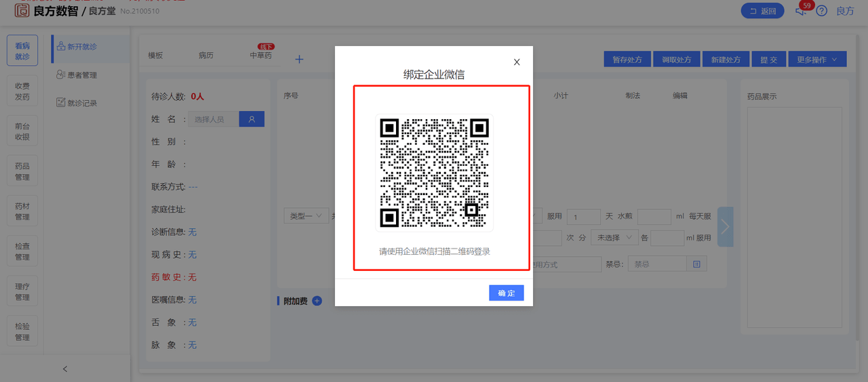This screenshot has width=868, height=382.
Task: Select 新开就诊 submenu item
Action: [x=90, y=47]
